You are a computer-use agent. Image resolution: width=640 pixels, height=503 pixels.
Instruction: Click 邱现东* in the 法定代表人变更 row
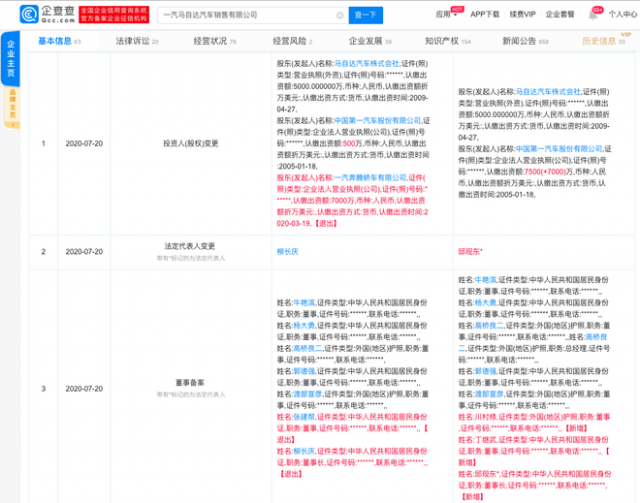click(470, 252)
